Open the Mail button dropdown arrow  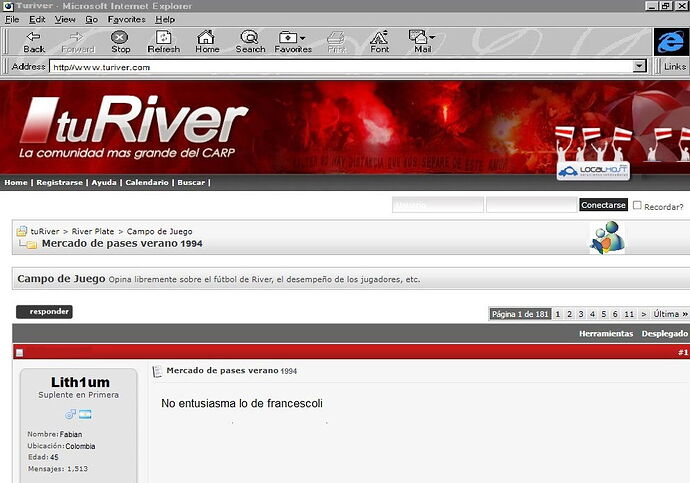tap(432, 37)
